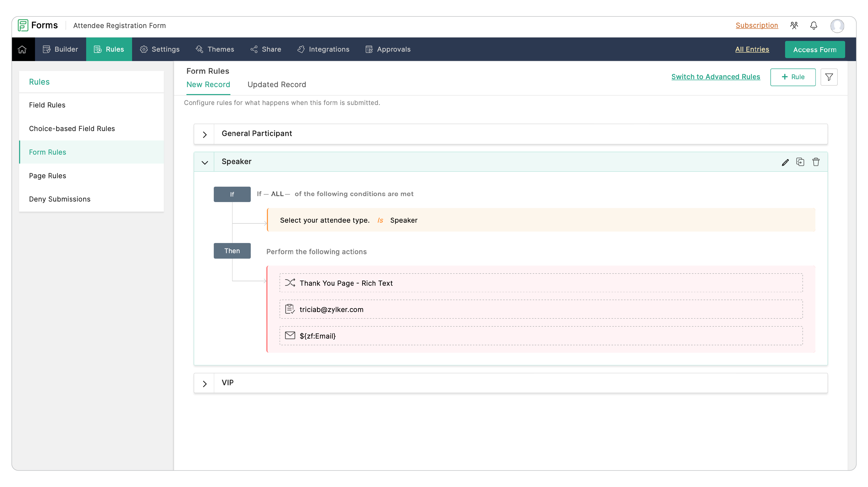
Task: Click the Deny Submissions sidebar option
Action: tap(60, 199)
